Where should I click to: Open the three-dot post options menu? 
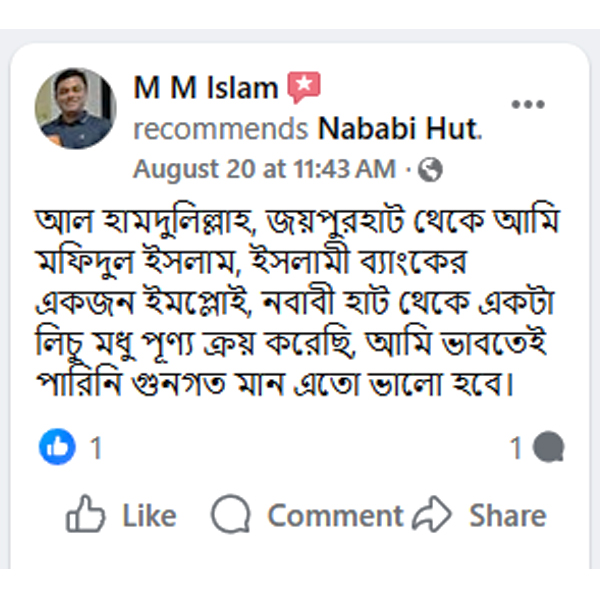[x=527, y=105]
